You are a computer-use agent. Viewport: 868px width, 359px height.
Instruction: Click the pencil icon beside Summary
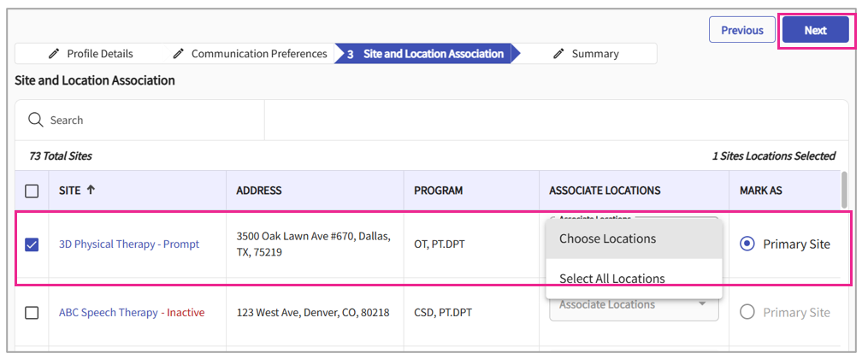coord(559,54)
